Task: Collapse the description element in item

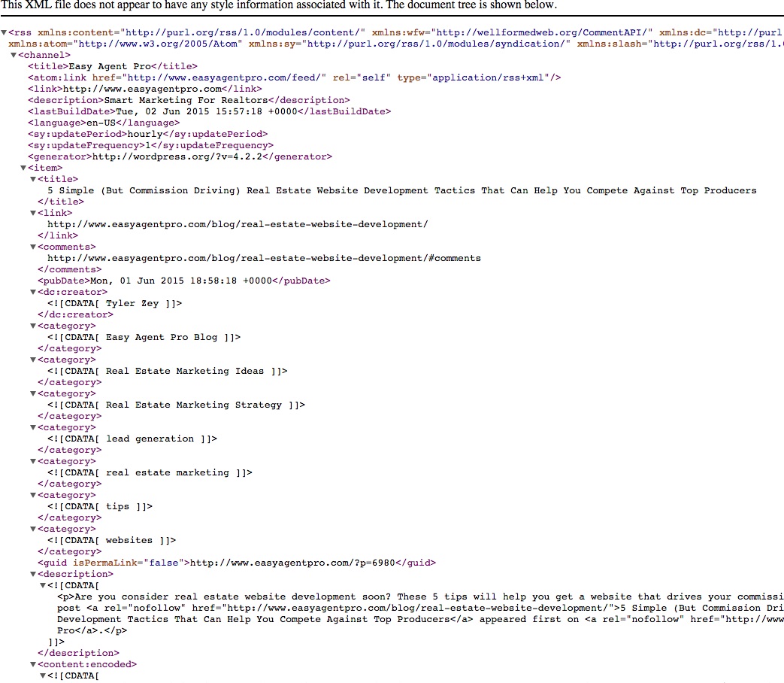Action: tap(33, 575)
